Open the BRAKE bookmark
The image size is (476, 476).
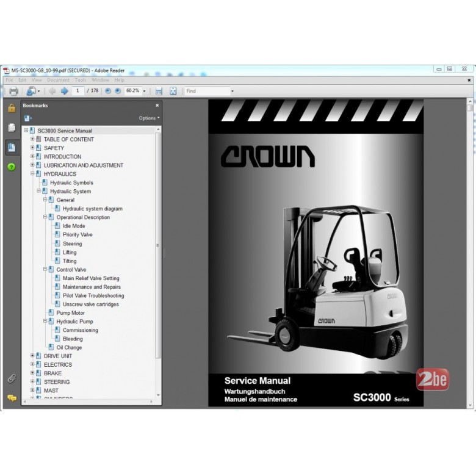pyautogui.click(x=53, y=373)
